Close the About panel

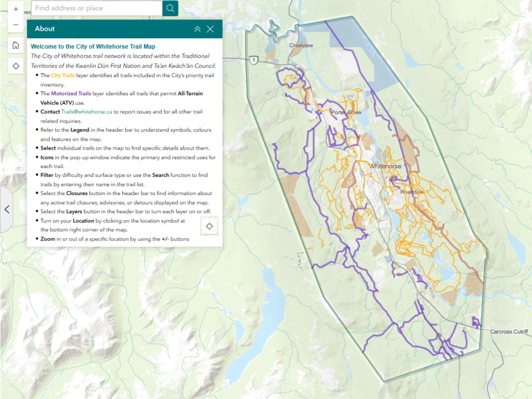[x=210, y=29]
